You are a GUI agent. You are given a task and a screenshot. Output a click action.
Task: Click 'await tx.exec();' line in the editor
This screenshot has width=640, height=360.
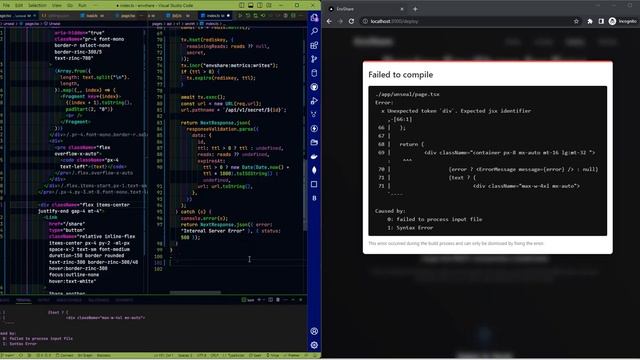coord(203,97)
